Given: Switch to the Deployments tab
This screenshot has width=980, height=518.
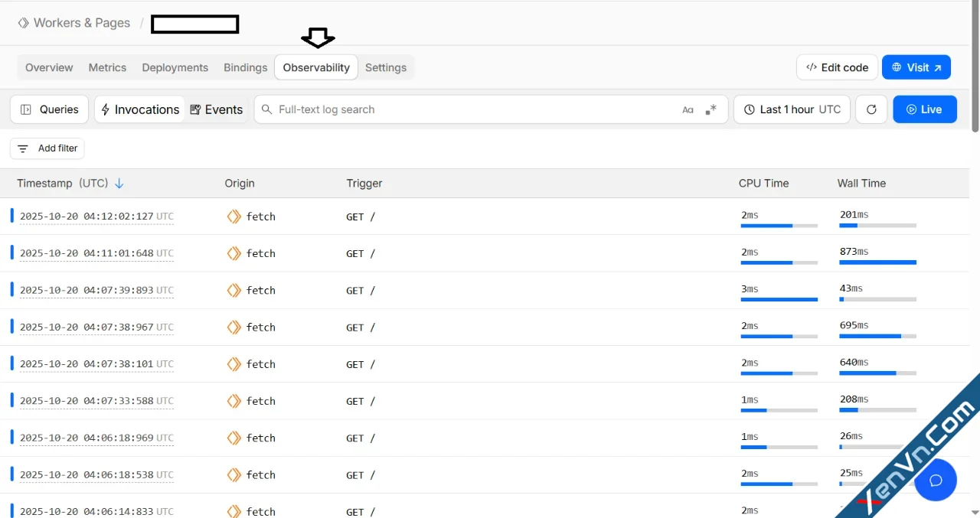Looking at the screenshot, I should pos(175,67).
